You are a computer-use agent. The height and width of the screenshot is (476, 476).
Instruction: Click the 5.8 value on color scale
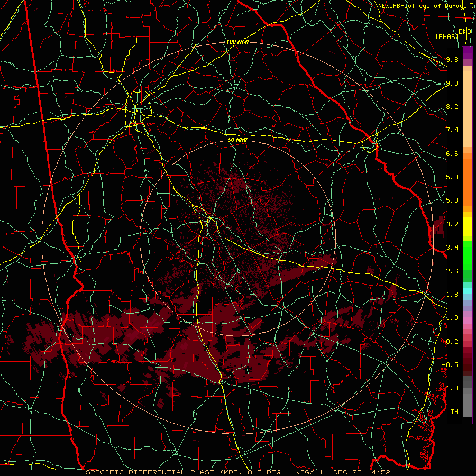click(452, 177)
